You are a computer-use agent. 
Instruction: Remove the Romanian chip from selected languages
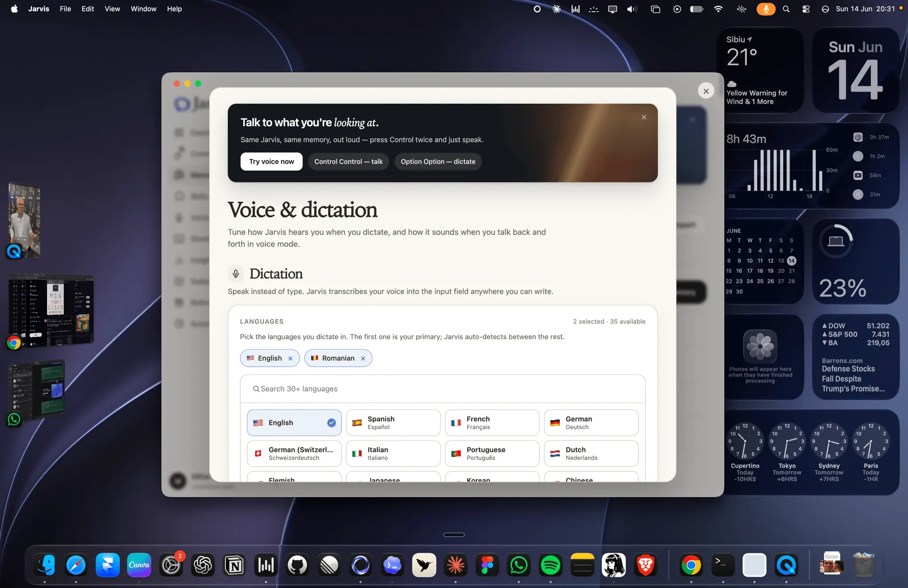point(363,358)
